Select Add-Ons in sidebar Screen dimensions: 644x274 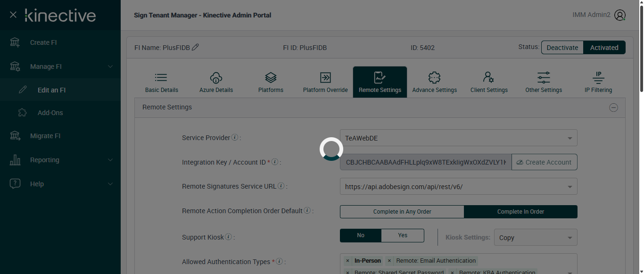click(x=60, y=113)
